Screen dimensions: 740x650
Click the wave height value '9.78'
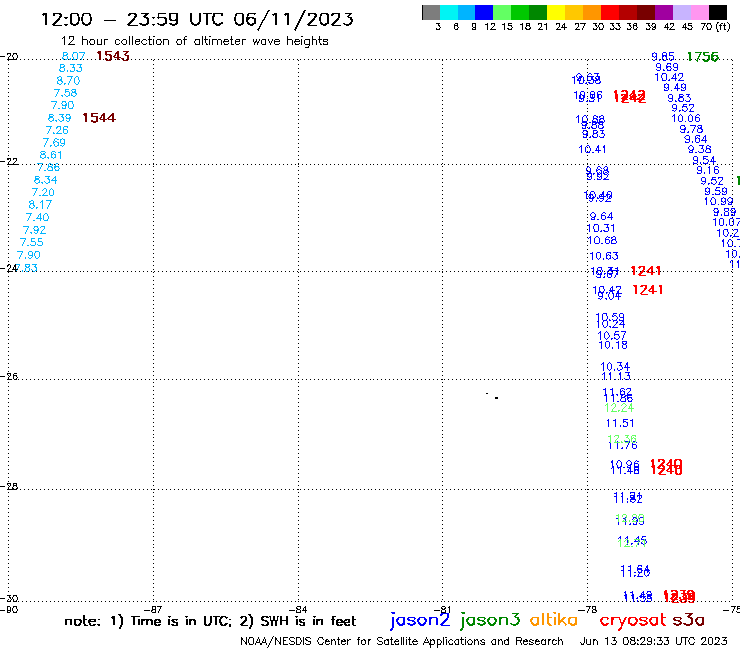click(x=691, y=129)
